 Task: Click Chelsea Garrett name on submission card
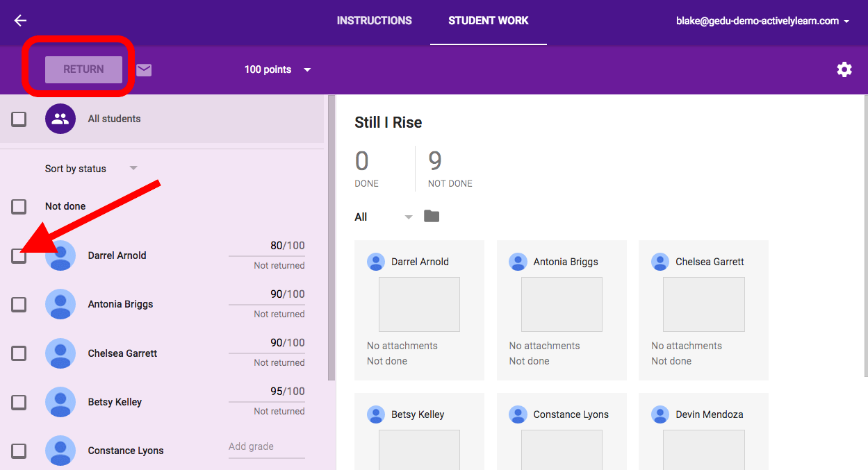pos(710,262)
